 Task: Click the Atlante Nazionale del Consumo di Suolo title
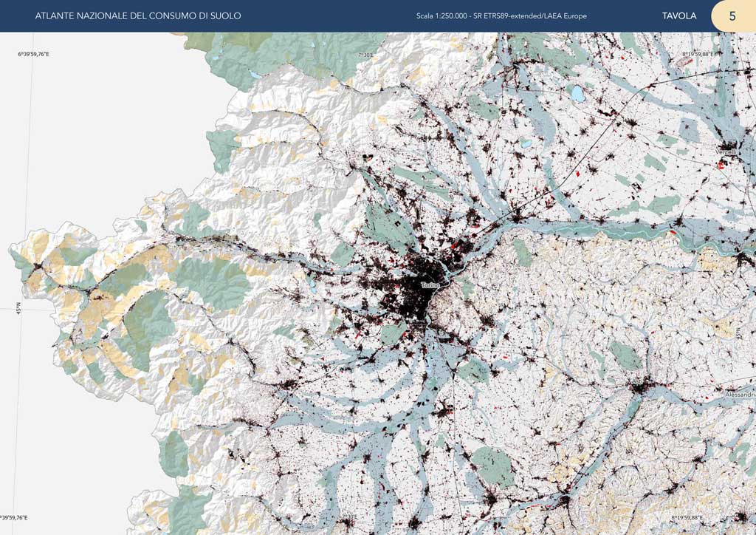(138, 16)
